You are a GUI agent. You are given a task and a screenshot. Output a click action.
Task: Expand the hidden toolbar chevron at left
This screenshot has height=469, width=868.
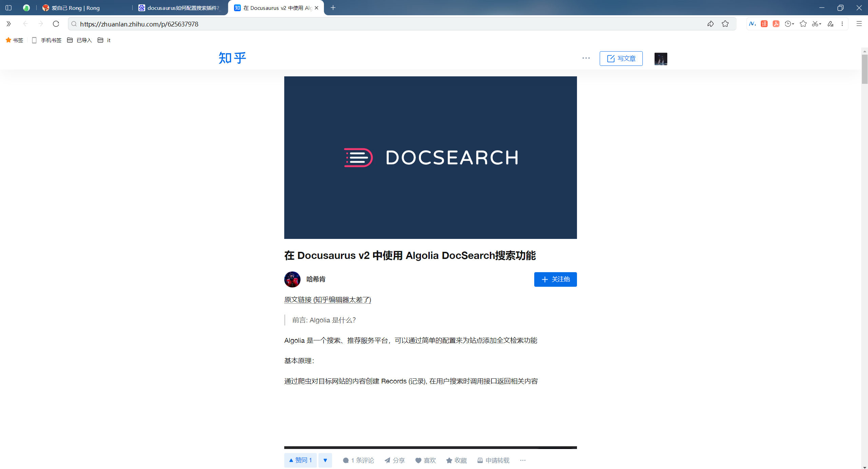pos(8,24)
